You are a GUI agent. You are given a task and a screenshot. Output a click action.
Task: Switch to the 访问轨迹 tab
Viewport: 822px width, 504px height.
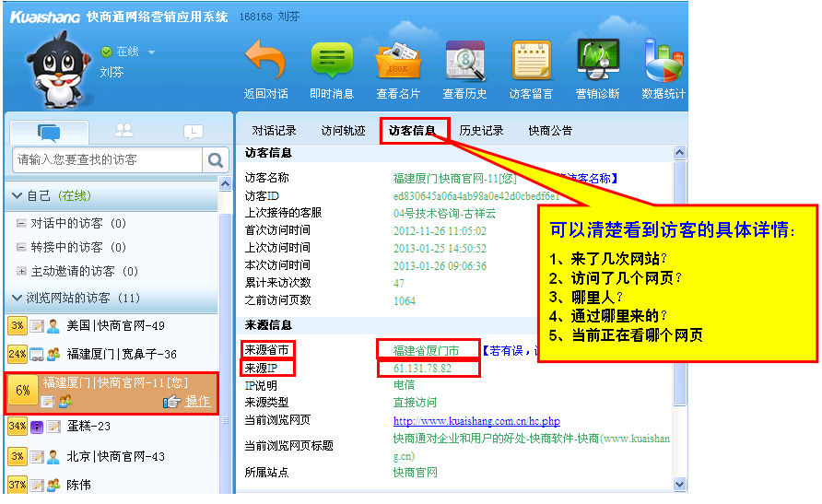pyautogui.click(x=343, y=131)
